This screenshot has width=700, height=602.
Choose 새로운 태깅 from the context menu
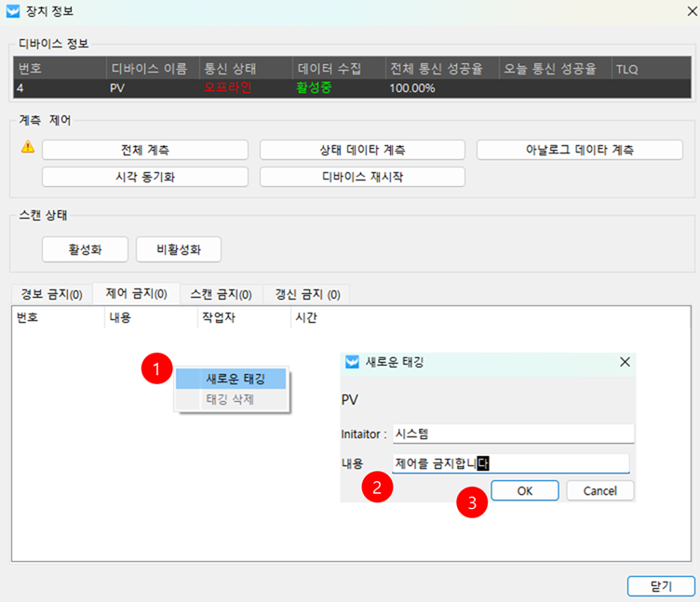(235, 379)
